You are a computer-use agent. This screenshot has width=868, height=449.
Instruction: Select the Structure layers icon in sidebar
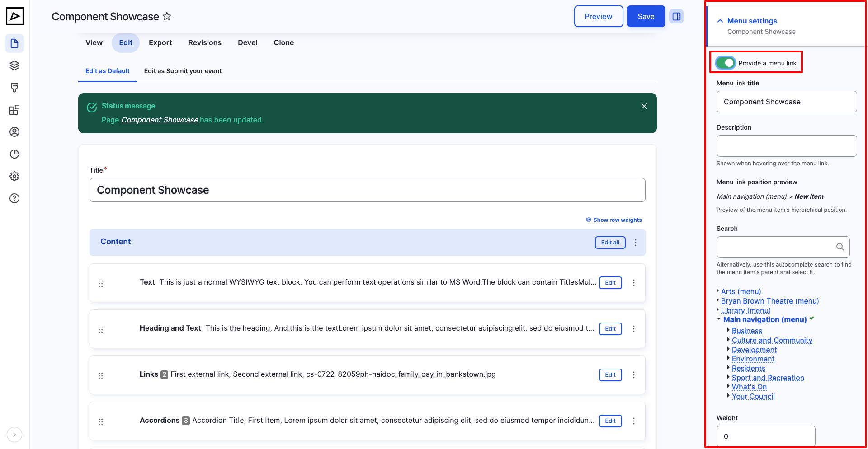tap(14, 65)
